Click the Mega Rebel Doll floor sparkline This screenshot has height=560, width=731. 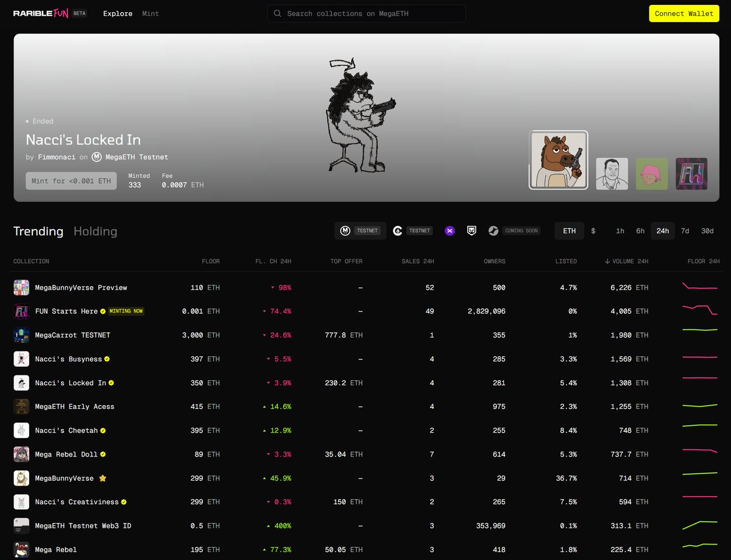click(x=701, y=451)
